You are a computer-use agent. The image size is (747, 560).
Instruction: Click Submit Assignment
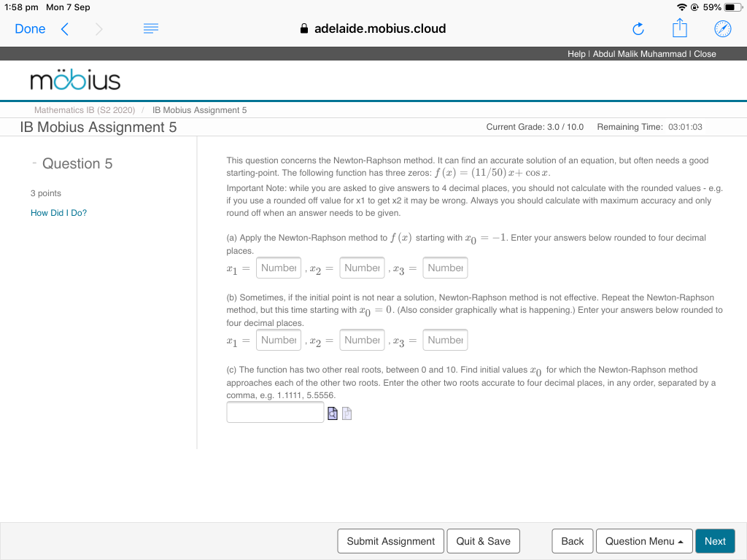click(x=390, y=541)
